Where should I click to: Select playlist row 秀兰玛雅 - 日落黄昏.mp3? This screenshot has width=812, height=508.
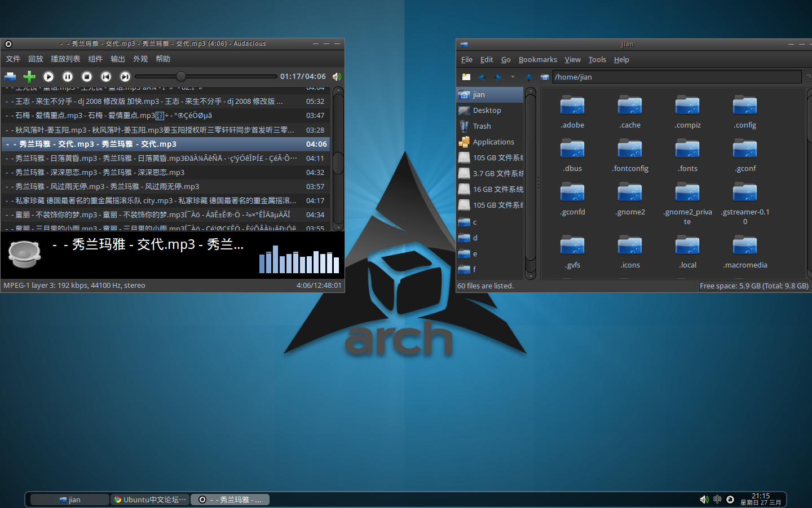[x=166, y=159]
